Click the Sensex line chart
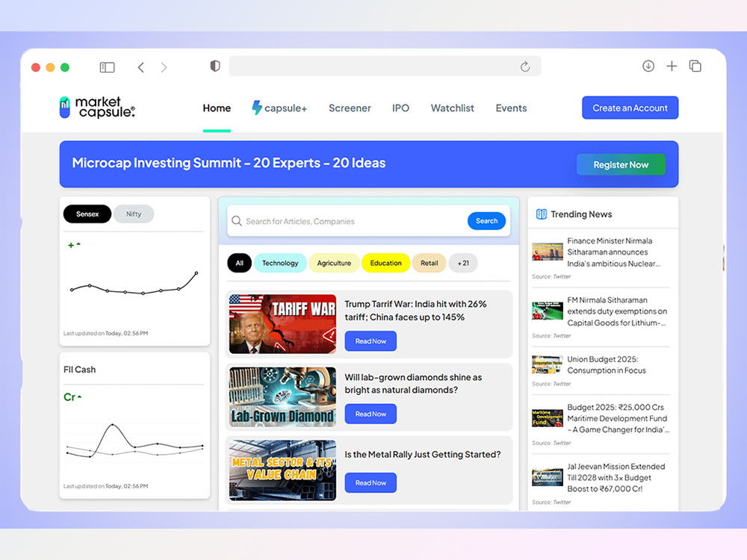Viewport: 747px width, 560px height. [134, 283]
